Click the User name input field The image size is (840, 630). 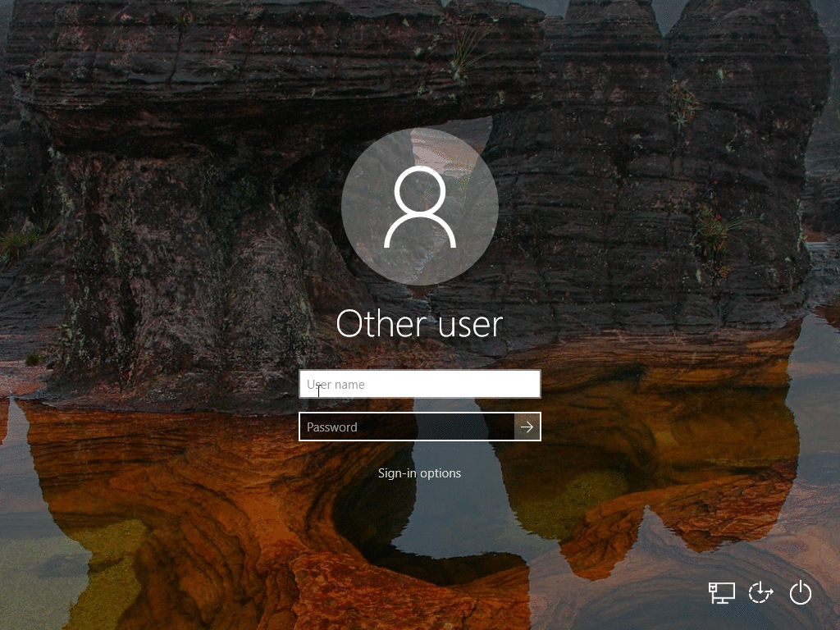click(x=419, y=384)
